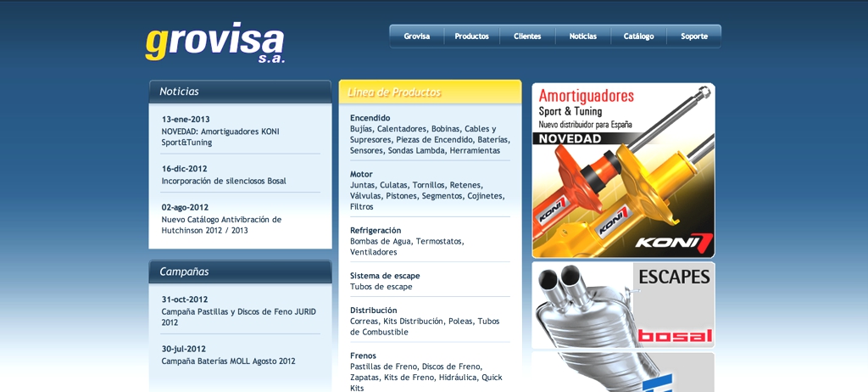
Task: Open news dated 16-dic-2012
Action: point(184,169)
